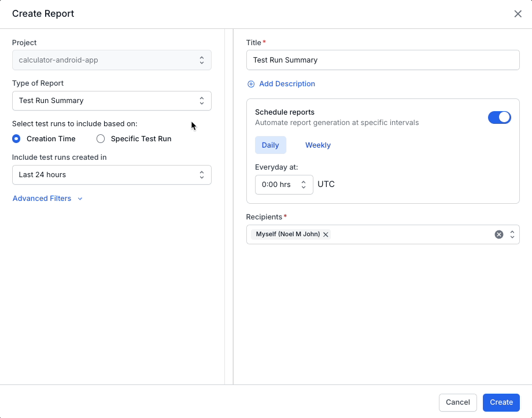532x418 pixels.
Task: Click the Recipients field up-down arrows icon
Action: 512,234
